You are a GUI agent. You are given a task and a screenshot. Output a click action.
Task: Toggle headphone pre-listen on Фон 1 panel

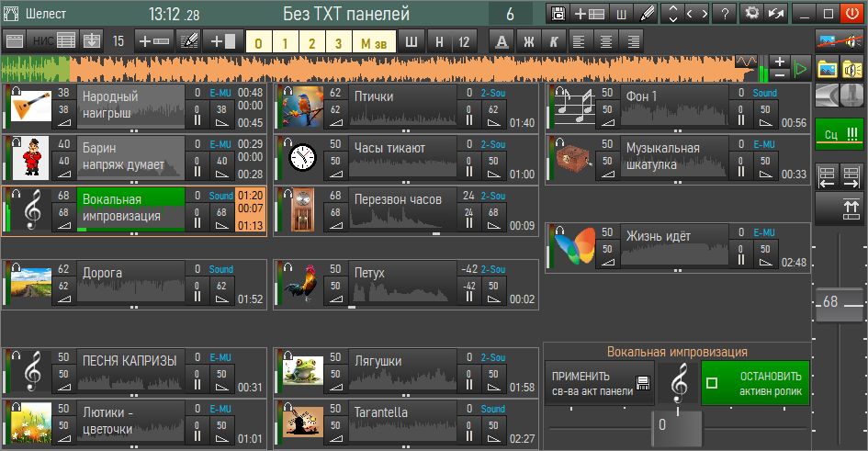click(559, 90)
